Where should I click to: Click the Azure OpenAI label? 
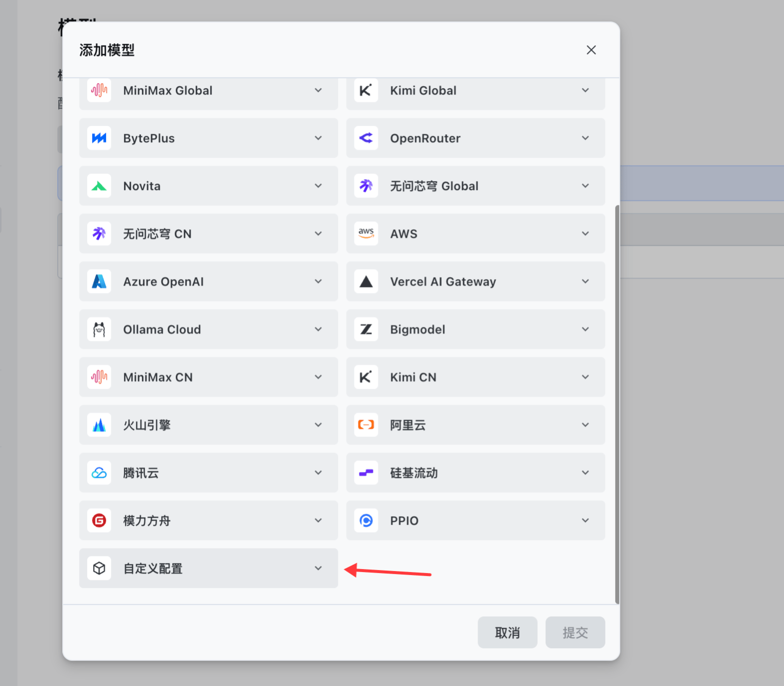[163, 282]
